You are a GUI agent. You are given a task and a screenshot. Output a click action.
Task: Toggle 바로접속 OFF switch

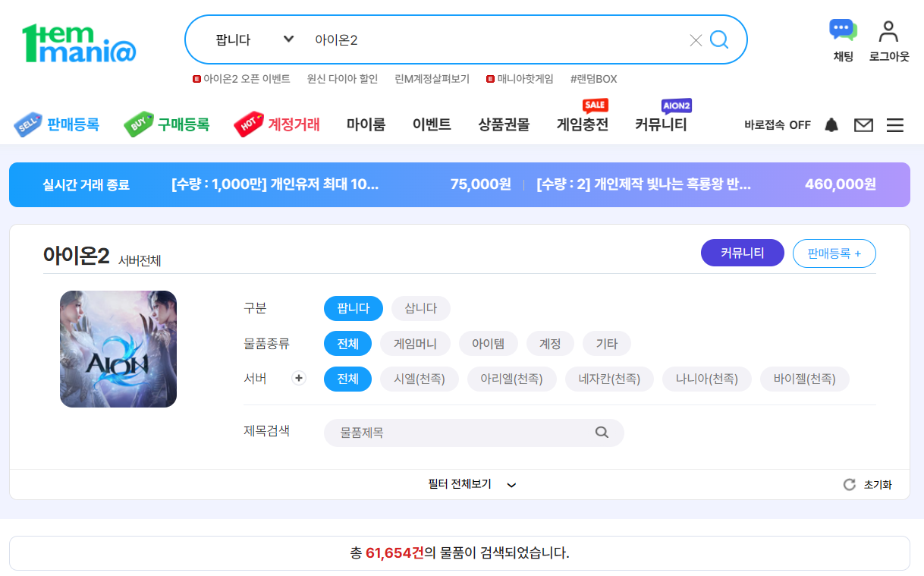pos(778,125)
